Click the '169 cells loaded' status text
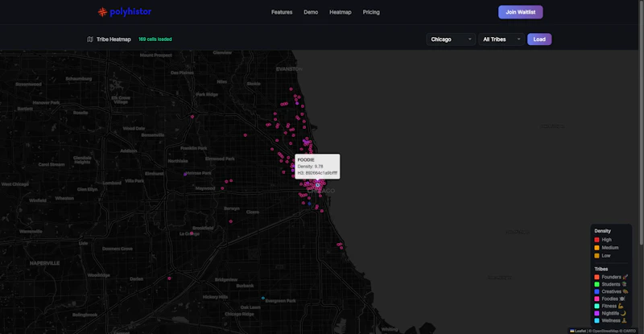 click(155, 39)
